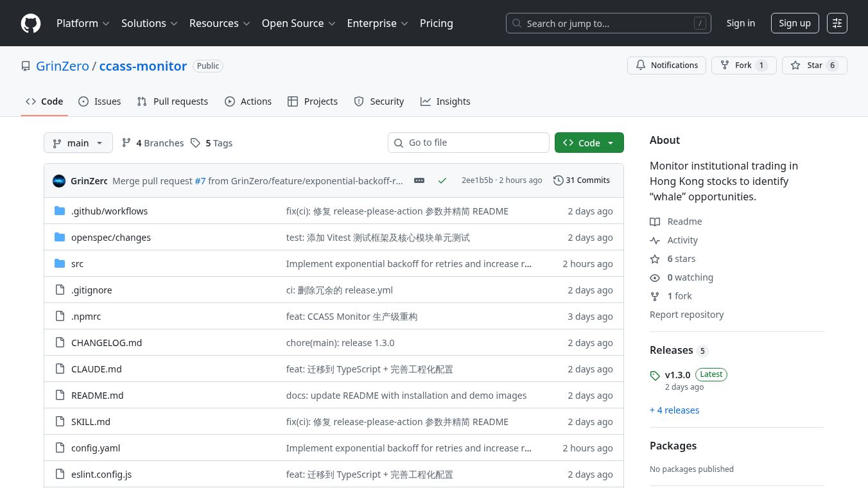Expand the commit message with the ellipsis
The image size is (868, 488).
click(419, 180)
